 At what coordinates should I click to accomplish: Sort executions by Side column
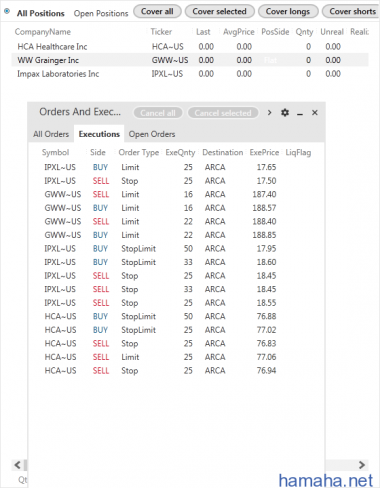98,152
